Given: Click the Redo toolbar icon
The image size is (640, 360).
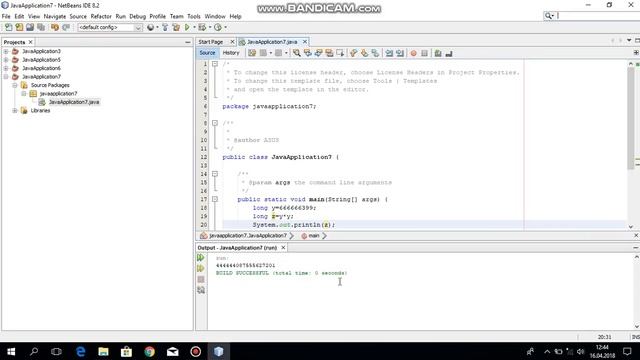Looking at the screenshot, I should pos(66,27).
